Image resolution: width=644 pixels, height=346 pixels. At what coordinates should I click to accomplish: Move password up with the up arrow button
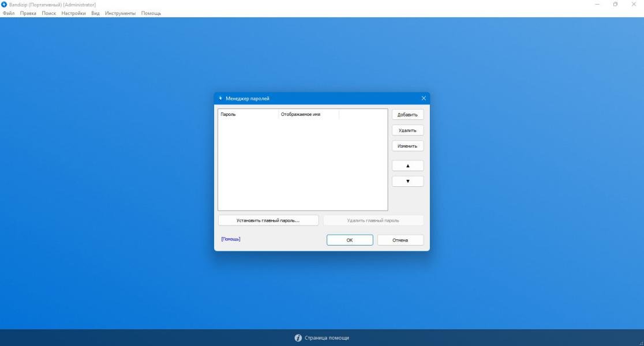pyautogui.click(x=407, y=166)
